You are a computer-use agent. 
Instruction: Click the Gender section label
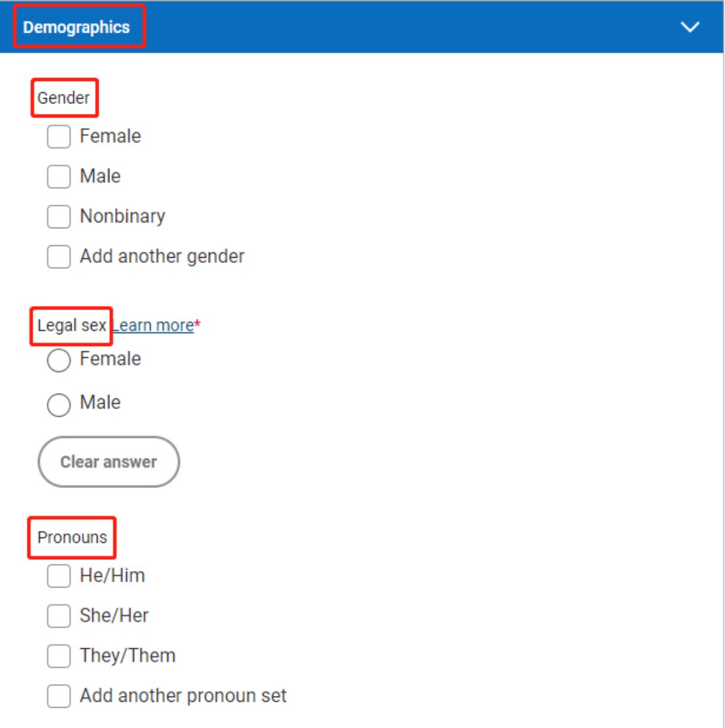(63, 98)
